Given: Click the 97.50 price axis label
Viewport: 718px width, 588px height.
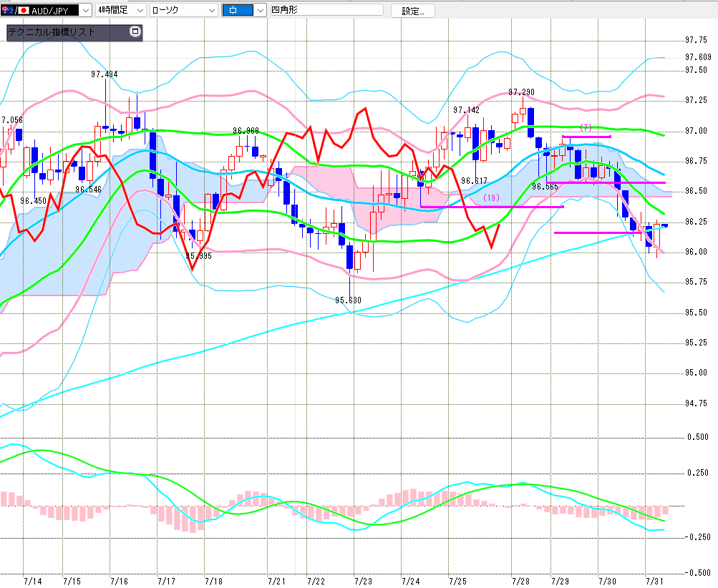Looking at the screenshot, I should 696,70.
